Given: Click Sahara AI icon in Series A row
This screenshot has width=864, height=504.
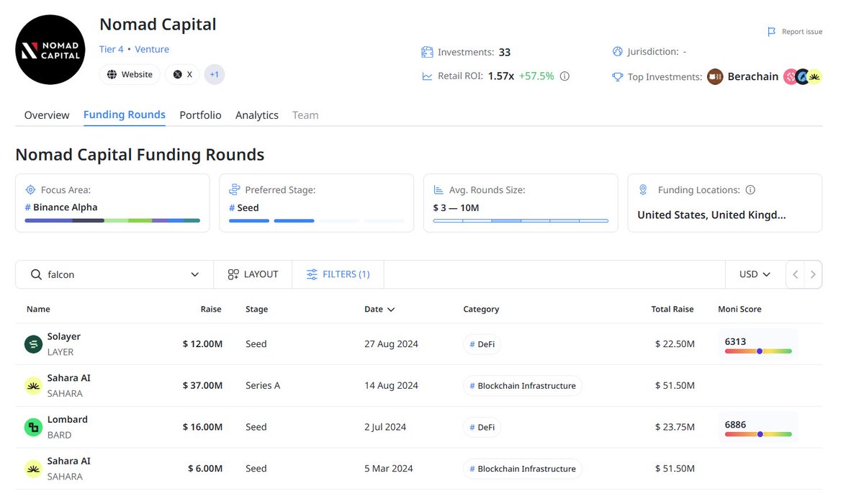Looking at the screenshot, I should [33, 386].
